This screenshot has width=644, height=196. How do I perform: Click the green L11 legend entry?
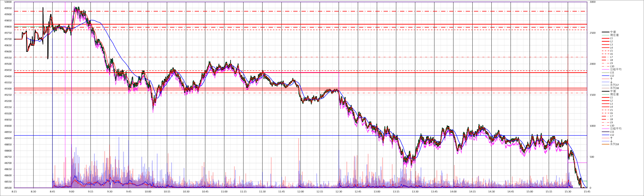pyautogui.click(x=612, y=72)
